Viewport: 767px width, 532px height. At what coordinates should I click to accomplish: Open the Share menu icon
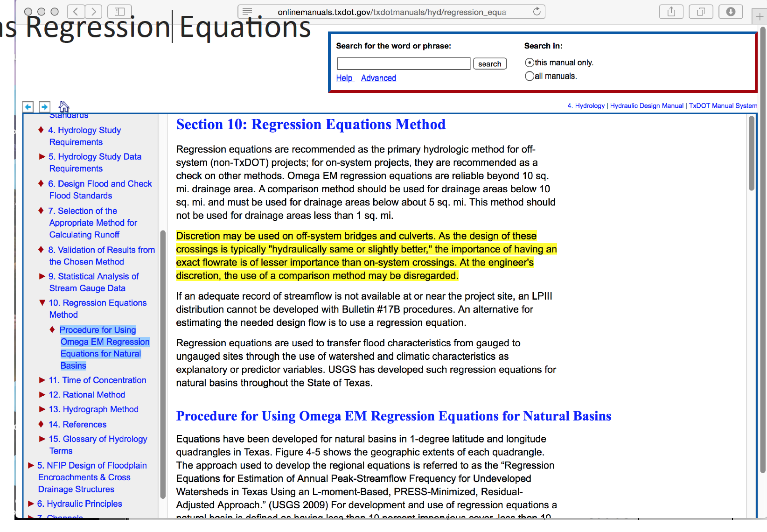coord(671,12)
